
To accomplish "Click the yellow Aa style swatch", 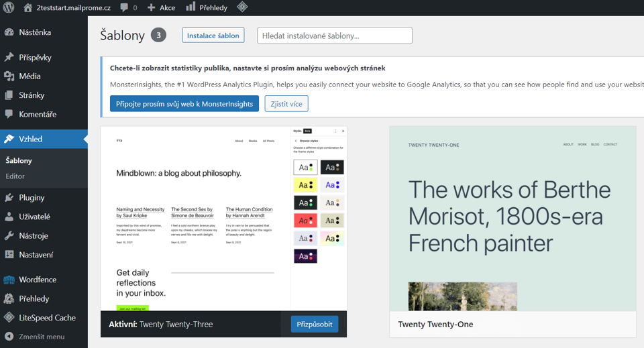I will (306, 184).
